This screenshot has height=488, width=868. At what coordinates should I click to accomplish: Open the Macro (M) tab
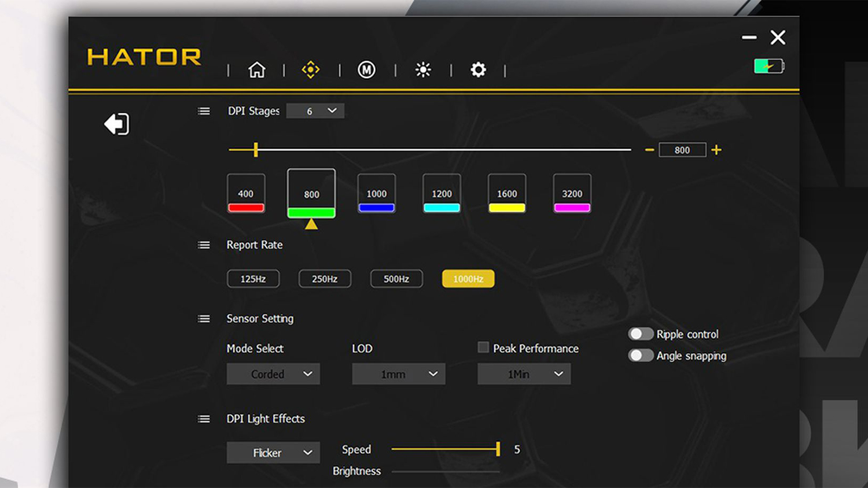pyautogui.click(x=366, y=70)
